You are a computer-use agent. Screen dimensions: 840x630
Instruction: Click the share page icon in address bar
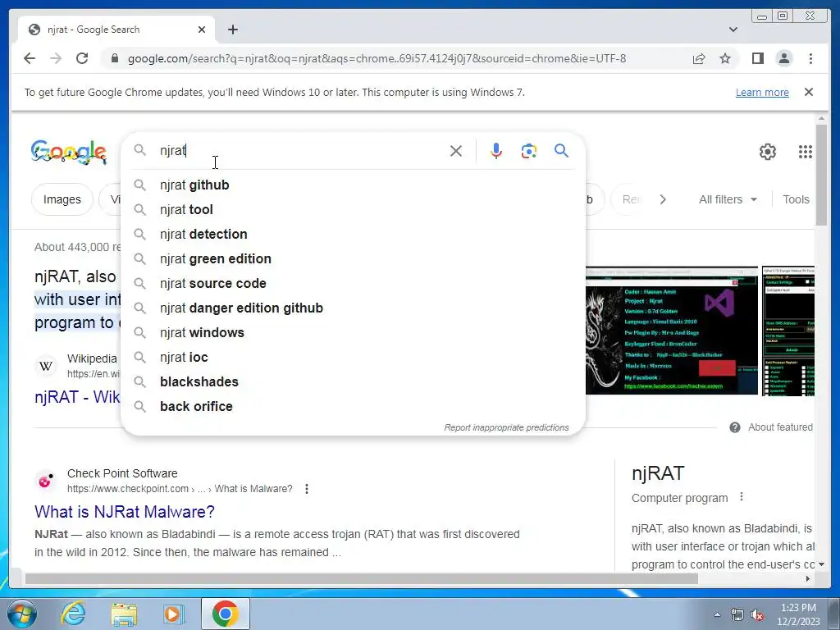click(699, 58)
